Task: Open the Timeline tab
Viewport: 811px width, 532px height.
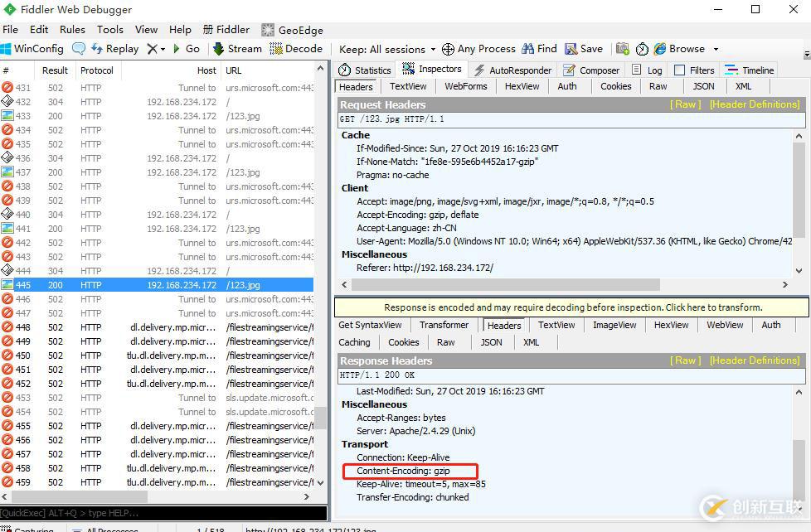Action: (x=750, y=70)
